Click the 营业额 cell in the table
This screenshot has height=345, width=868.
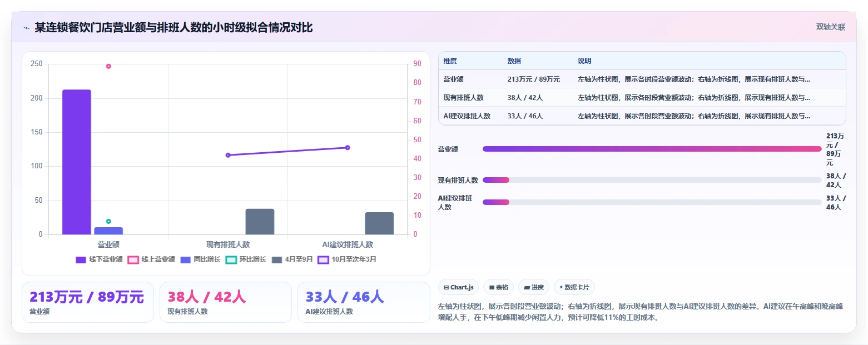(453, 79)
